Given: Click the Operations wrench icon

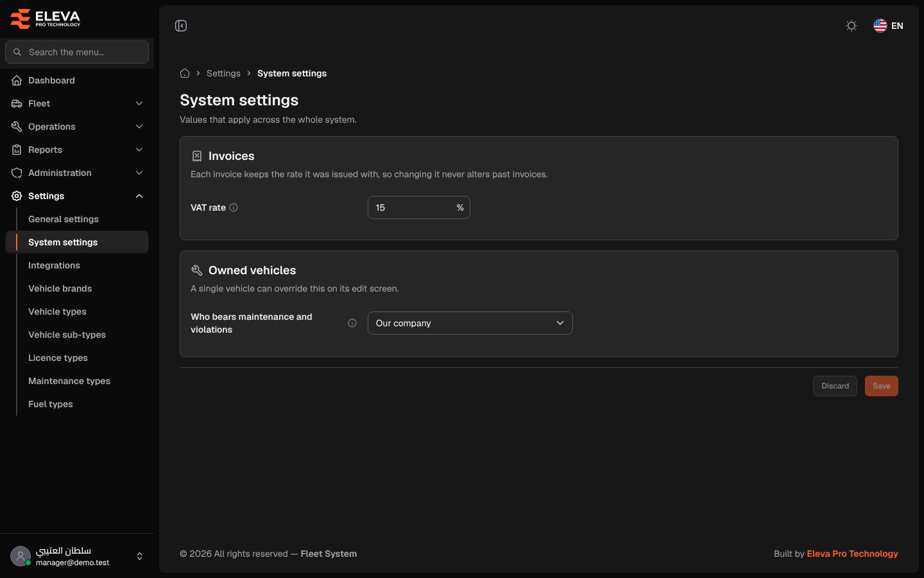Looking at the screenshot, I should [17, 127].
